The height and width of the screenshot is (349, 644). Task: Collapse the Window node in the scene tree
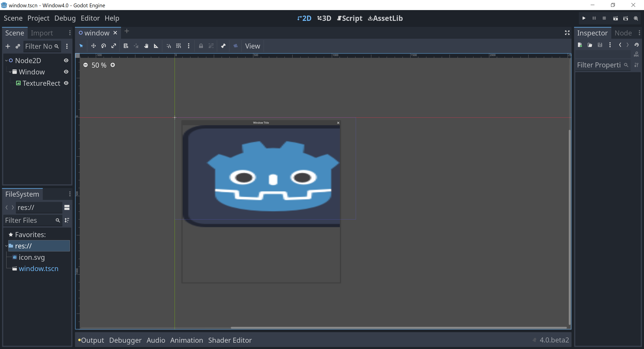pos(10,72)
